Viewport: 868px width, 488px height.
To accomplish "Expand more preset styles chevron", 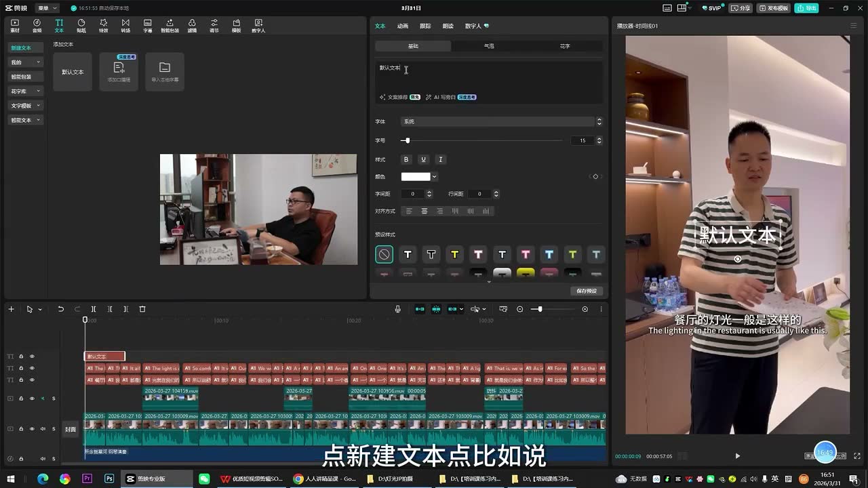I will [489, 281].
